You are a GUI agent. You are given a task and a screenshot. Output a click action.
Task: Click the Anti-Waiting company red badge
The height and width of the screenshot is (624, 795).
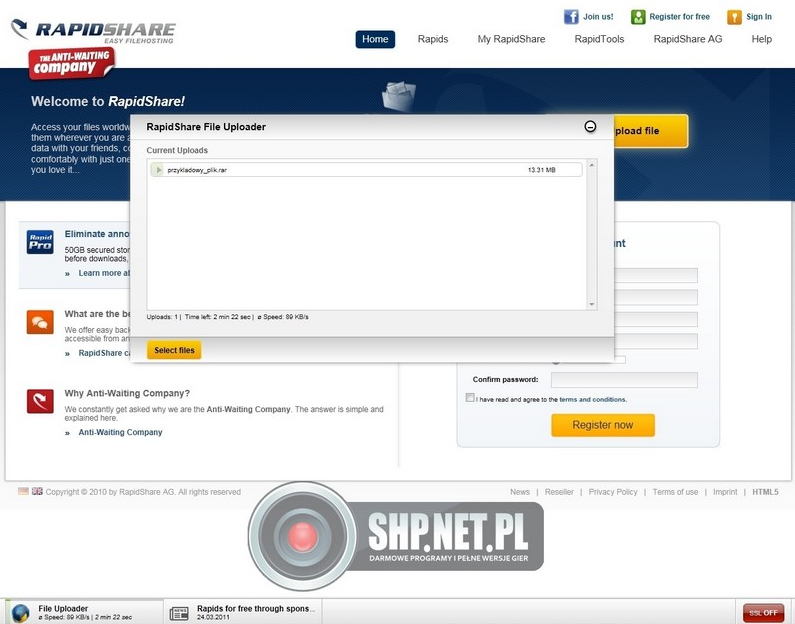72,63
